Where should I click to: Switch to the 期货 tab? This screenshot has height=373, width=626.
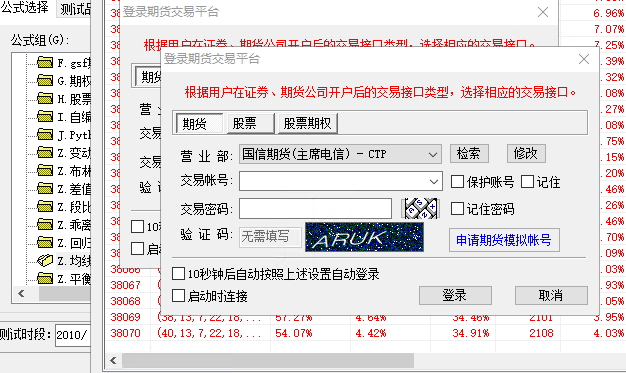point(199,123)
